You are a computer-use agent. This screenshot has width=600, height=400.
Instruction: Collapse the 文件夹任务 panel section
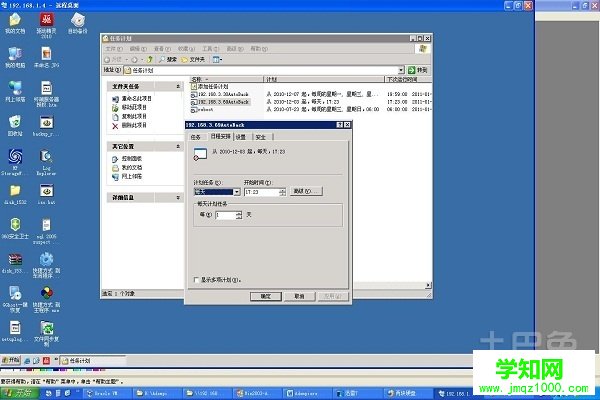(x=178, y=87)
